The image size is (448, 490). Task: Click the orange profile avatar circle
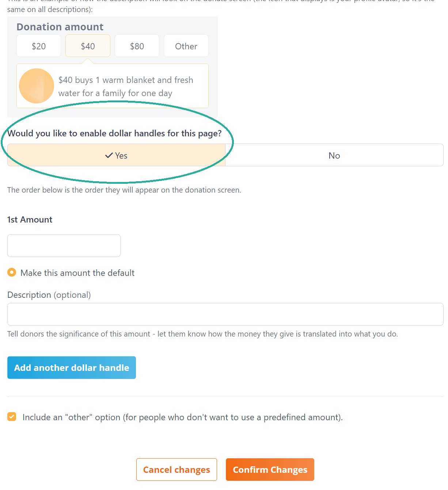[37, 86]
